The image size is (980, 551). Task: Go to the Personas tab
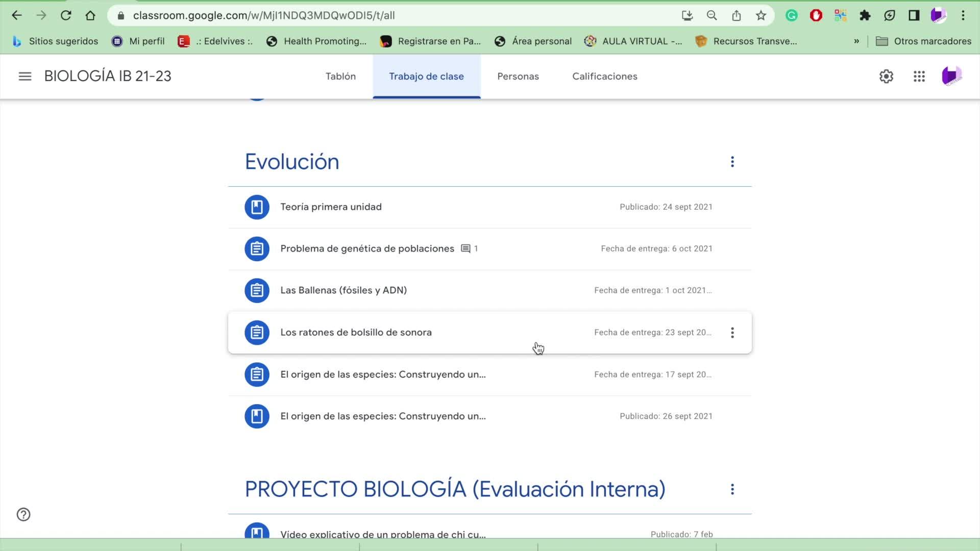point(518,77)
